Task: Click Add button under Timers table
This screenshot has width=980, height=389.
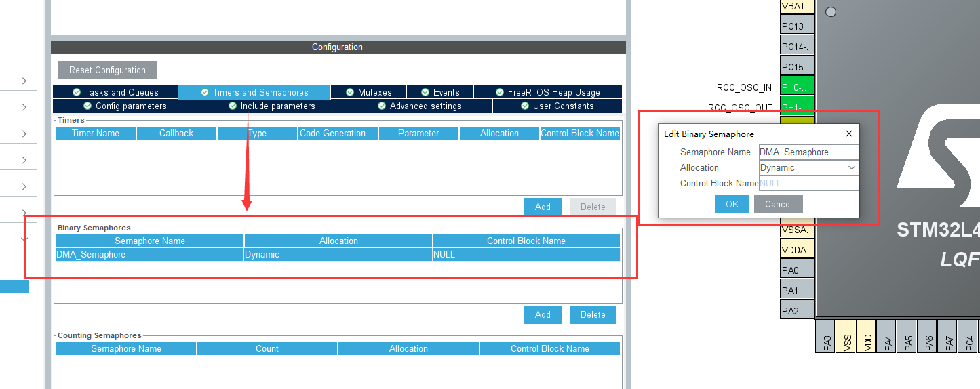Action: coord(543,207)
